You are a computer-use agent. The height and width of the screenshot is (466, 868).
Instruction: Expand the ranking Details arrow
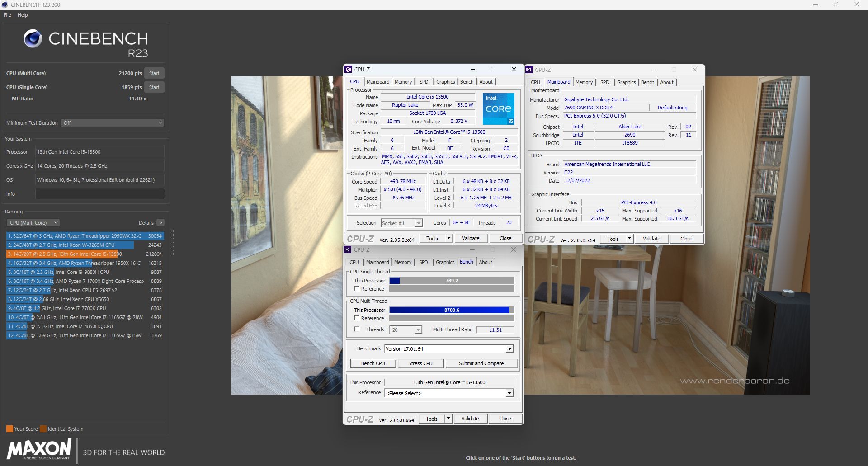point(160,223)
